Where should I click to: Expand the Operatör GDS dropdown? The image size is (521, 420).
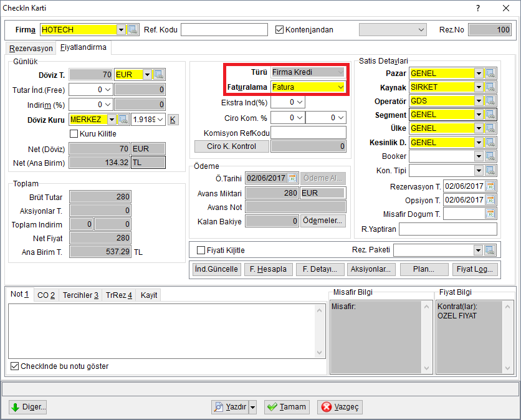coord(479,101)
